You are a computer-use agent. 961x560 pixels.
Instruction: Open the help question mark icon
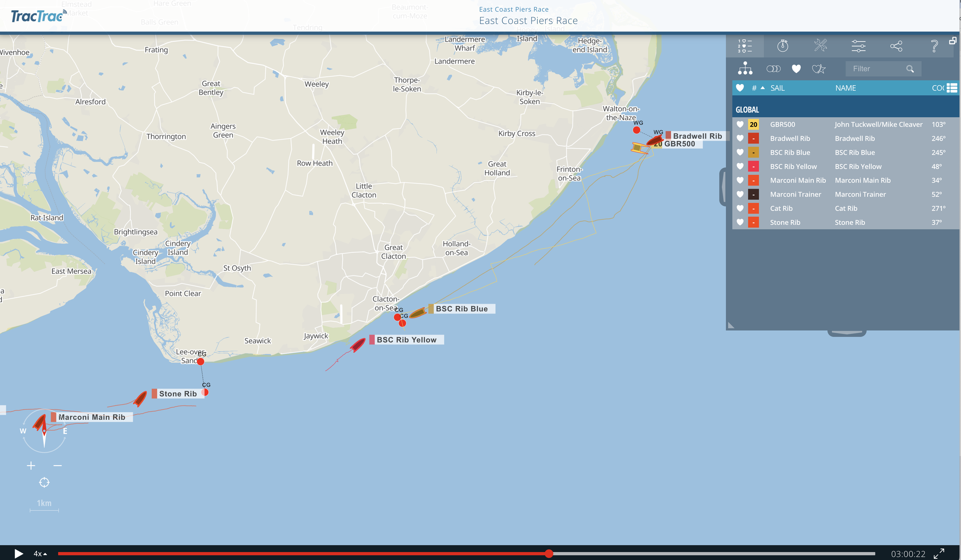pos(934,46)
